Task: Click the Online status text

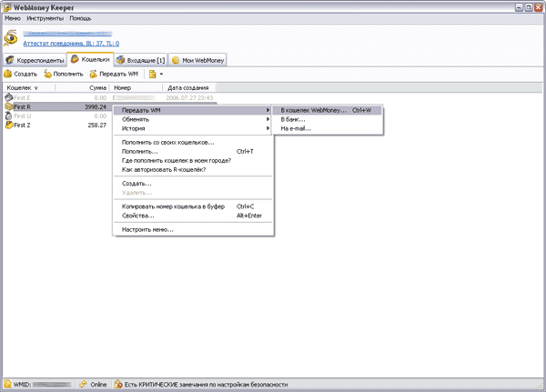Action: coord(98,385)
